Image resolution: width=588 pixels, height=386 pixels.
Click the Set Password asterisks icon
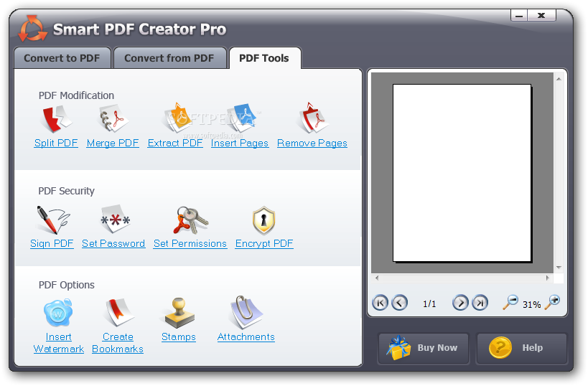click(x=115, y=219)
